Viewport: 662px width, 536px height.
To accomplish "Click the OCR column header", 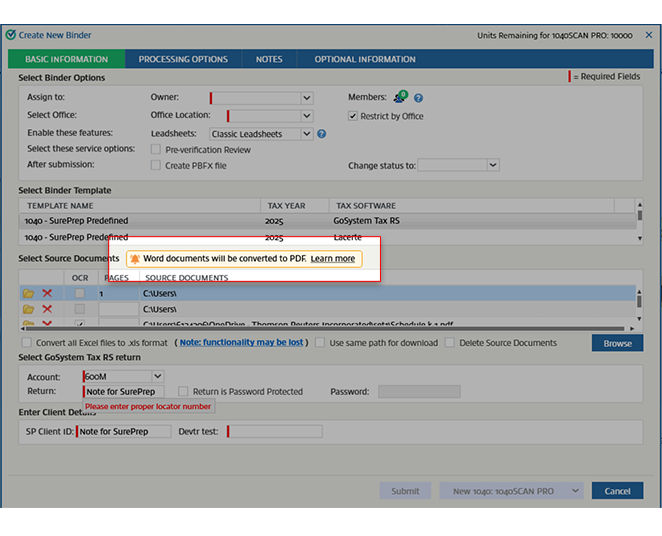I will click(x=80, y=278).
